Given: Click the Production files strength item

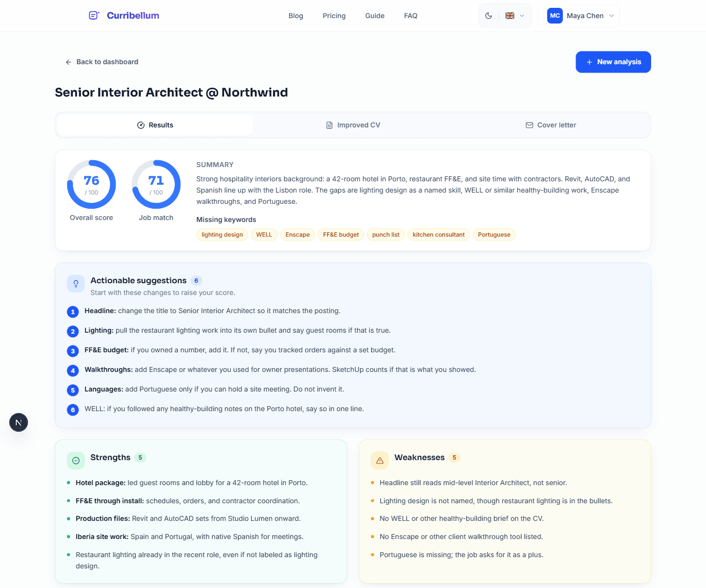Looking at the screenshot, I should [188, 518].
